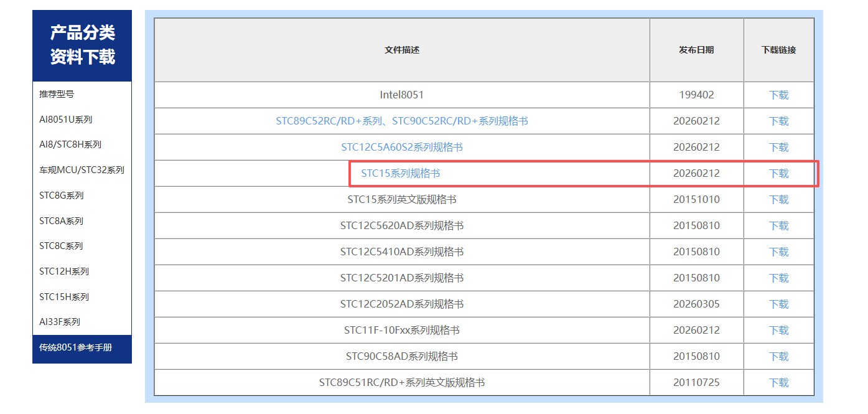Download the STC12C5620AD系列规格书

click(x=778, y=225)
